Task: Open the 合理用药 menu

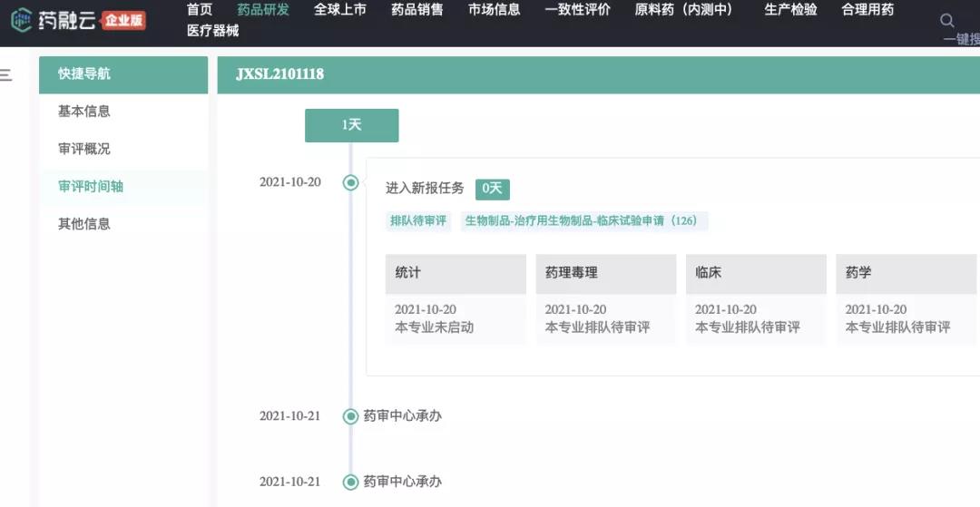Action: [867, 9]
